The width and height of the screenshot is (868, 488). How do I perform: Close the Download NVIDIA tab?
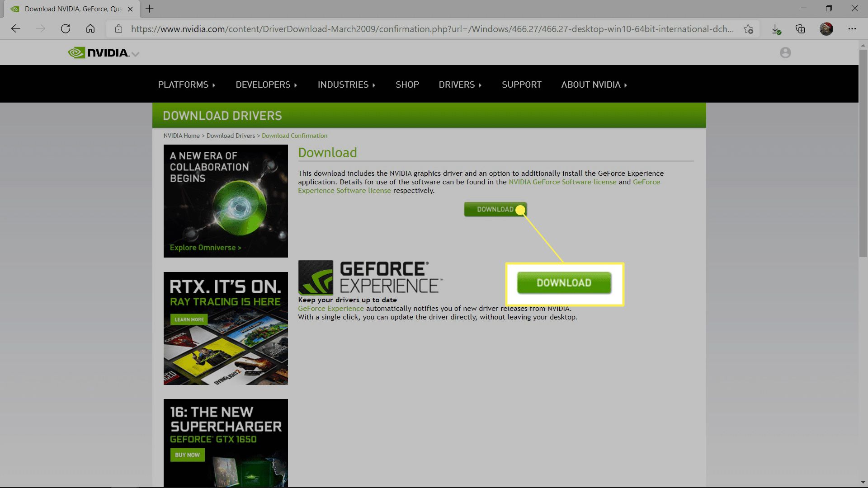pos(131,9)
